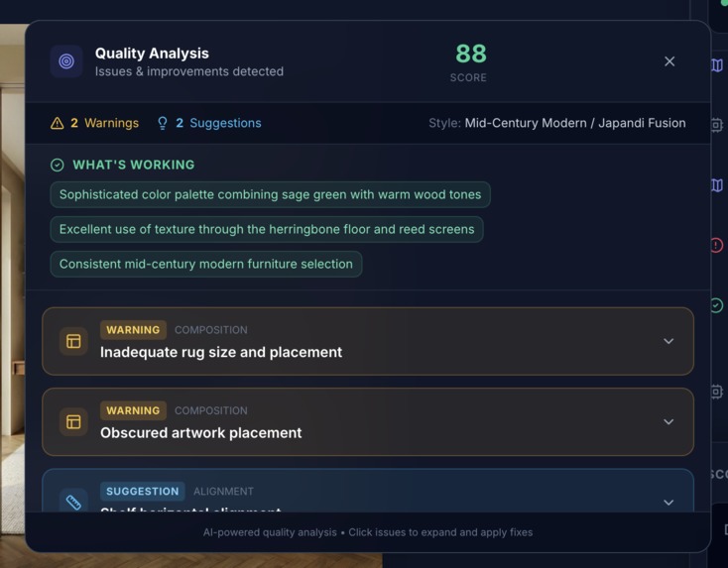Viewport: 728px width, 568px height.
Task: Click the mid-century furniture selection chip
Action: [x=206, y=264]
